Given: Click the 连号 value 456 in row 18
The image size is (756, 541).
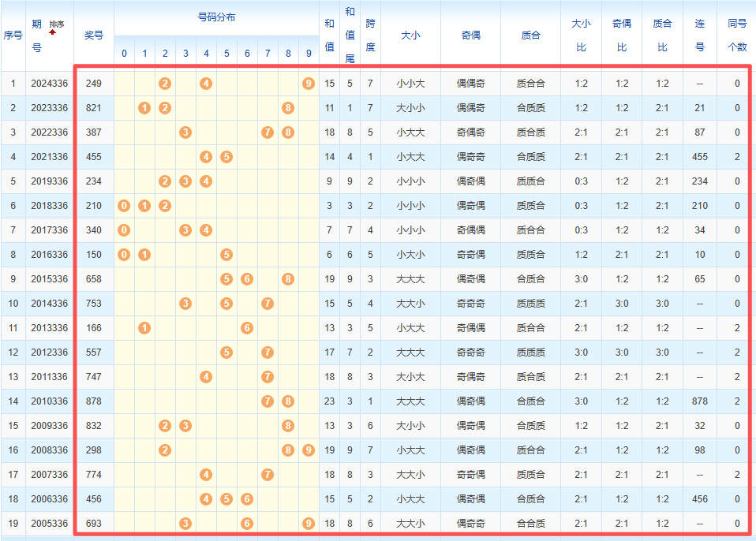Looking at the screenshot, I should [x=699, y=498].
